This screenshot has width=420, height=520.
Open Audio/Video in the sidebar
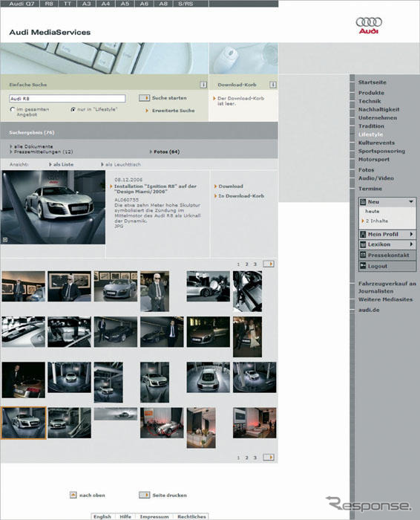coord(376,178)
